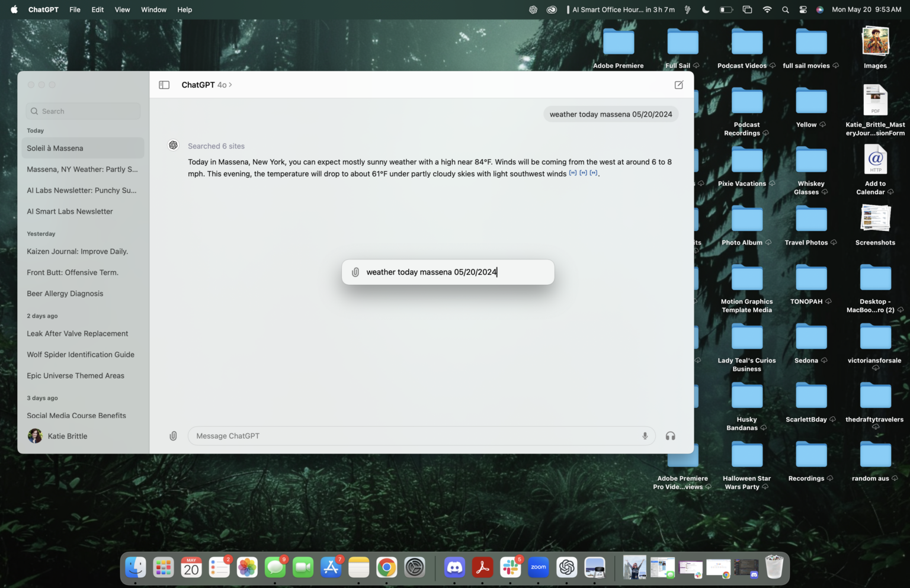Open the Edit menu
Viewport: 910px width, 588px height.
point(98,9)
